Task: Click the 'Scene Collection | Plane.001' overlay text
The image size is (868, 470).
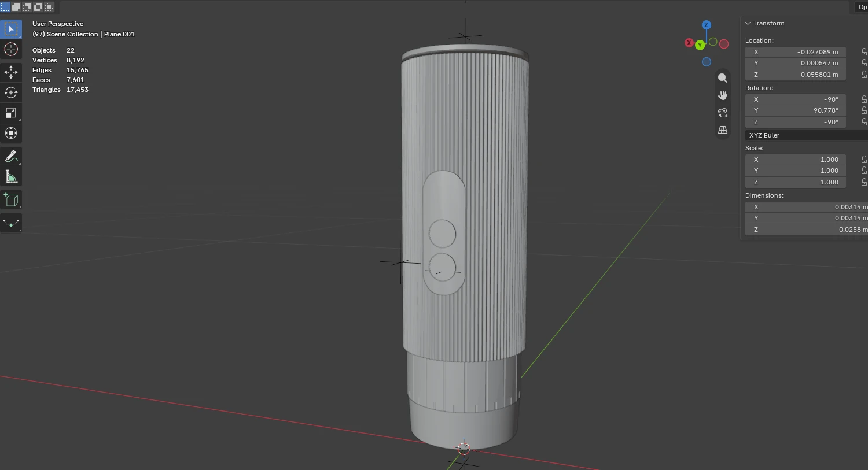Action: coord(91,34)
